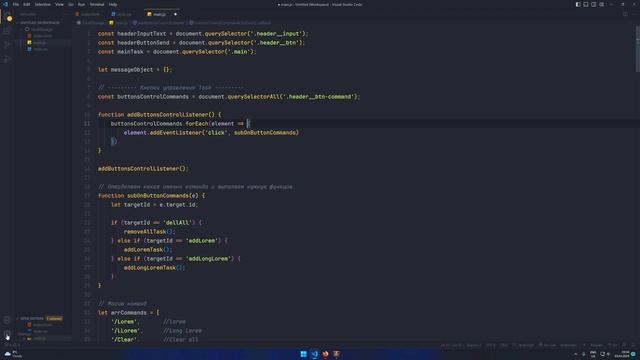
Task: Click UTF-8 encoding in status bar
Action: 491,345
